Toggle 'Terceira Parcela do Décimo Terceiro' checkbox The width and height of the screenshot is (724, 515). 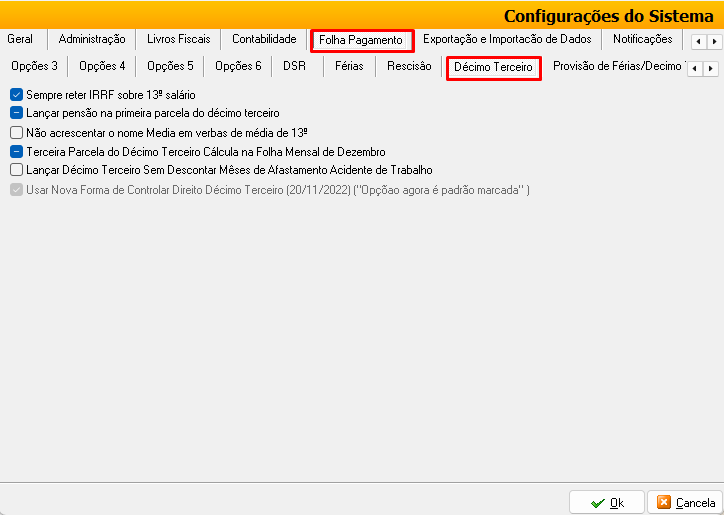[16, 152]
